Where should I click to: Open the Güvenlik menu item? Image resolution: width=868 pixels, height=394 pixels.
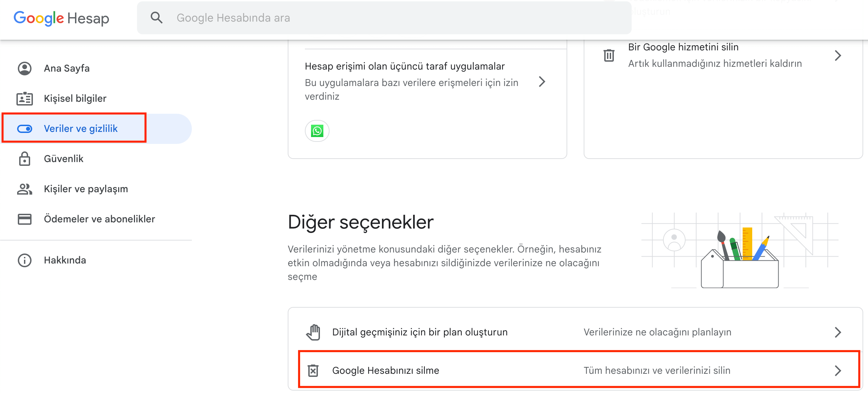63,159
